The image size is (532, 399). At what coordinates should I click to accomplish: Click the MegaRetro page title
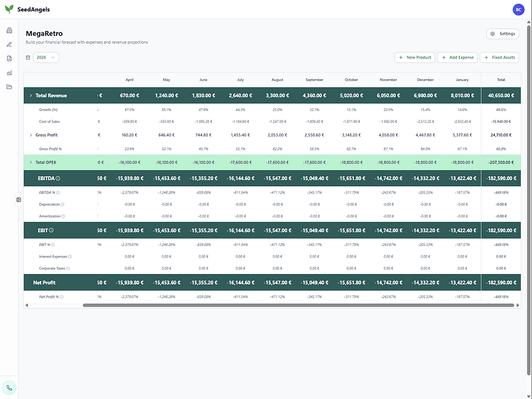(44, 34)
